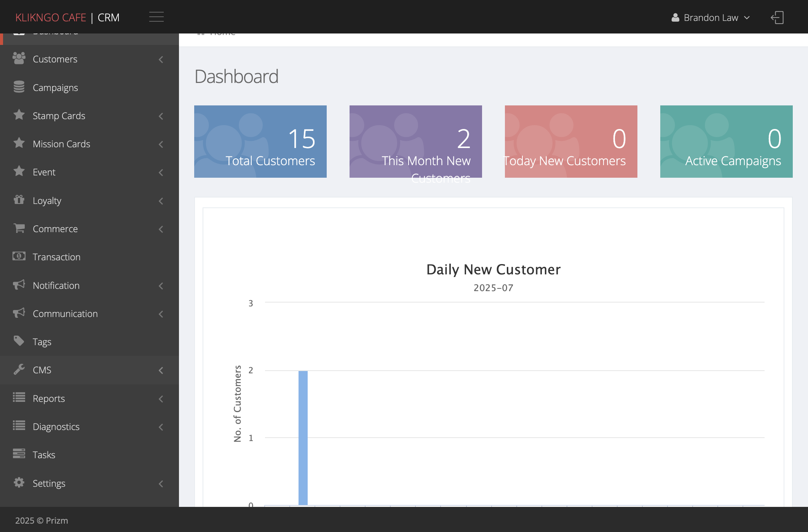
Task: Click the Campaigns database stack icon
Action: pyautogui.click(x=19, y=87)
